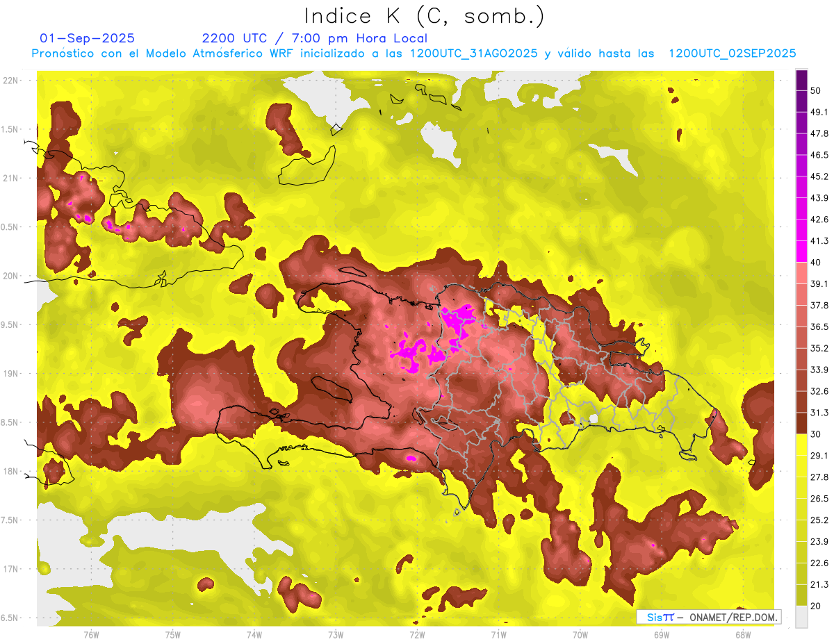Click the legend value "31.3"
Screen dimensions: 834x644
click(x=819, y=413)
